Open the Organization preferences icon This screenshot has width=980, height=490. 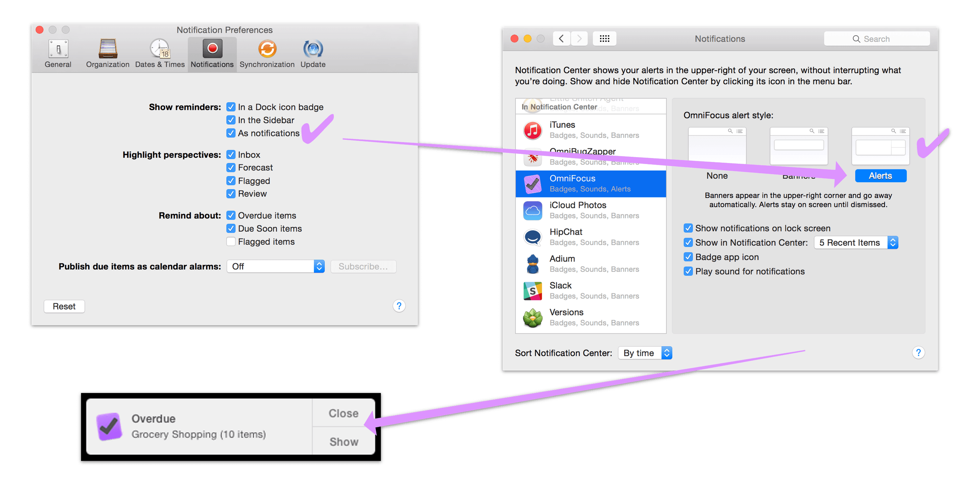(x=108, y=49)
